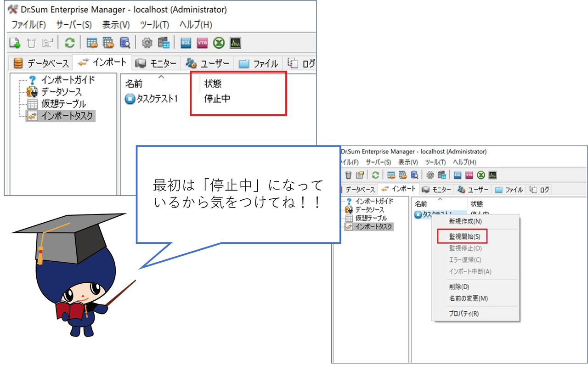Switch to ファイル tab in the context-menu window
Viewport: 588px width, 371px height.
tap(510, 190)
